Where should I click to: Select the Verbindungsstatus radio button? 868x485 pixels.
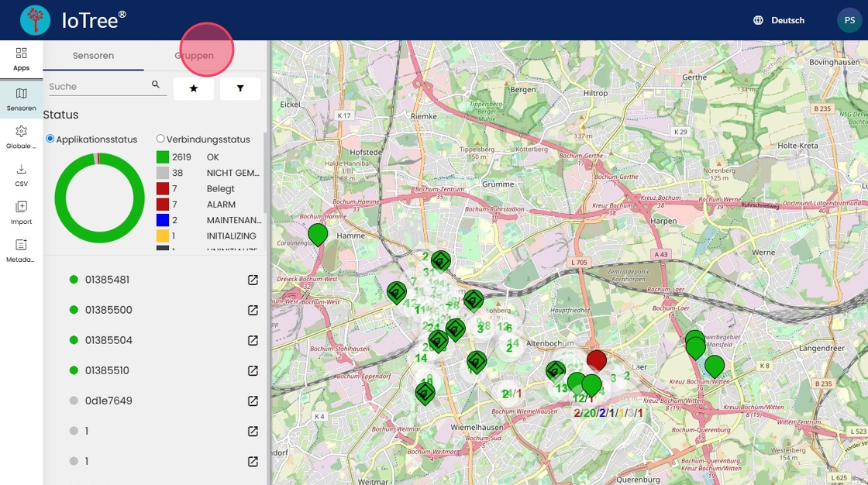[160, 139]
